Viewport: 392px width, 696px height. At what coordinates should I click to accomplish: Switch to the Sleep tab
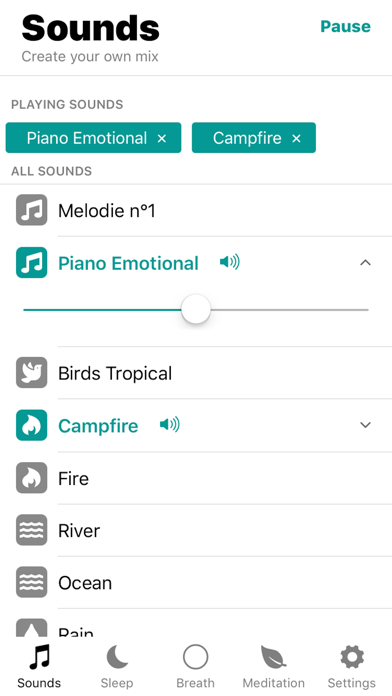tap(117, 666)
